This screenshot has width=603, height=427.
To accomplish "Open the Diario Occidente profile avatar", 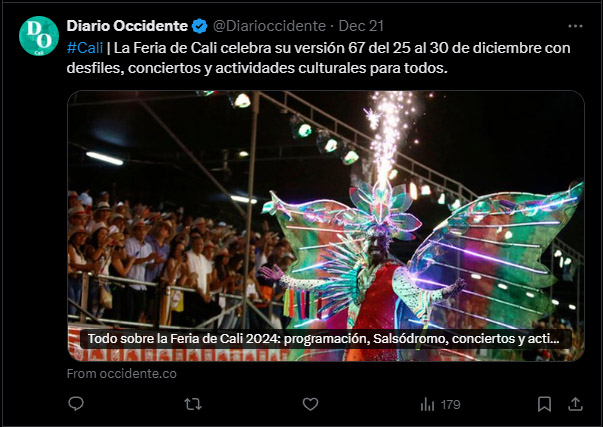I will pos(39,36).
